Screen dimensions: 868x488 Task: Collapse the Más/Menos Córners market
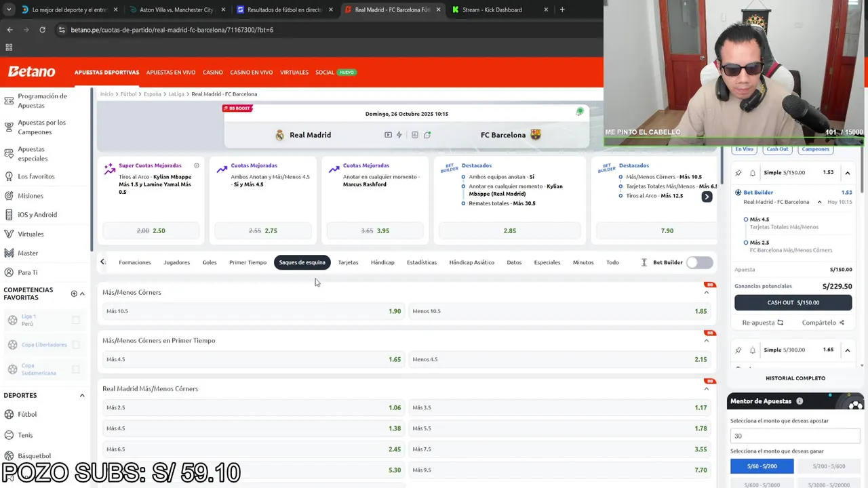(x=707, y=292)
